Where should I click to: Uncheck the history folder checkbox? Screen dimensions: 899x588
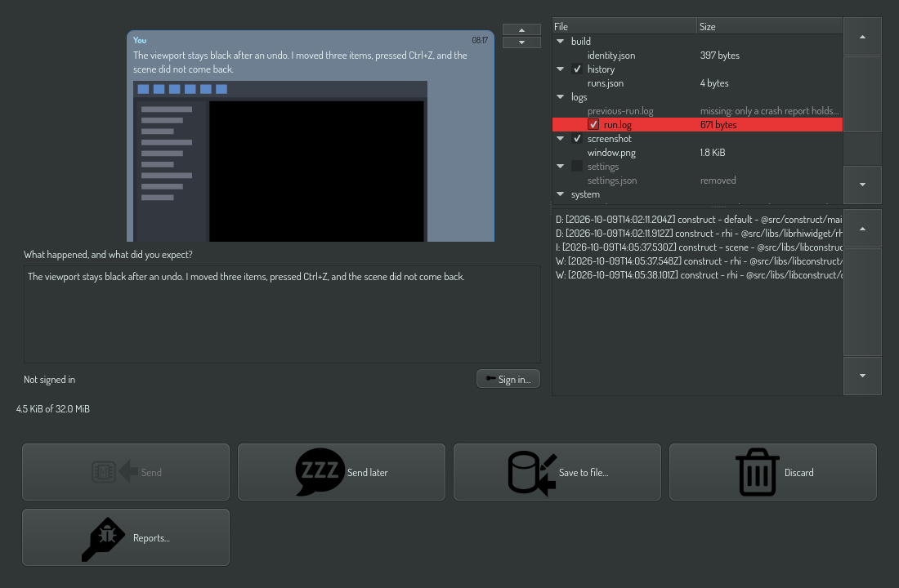577,69
